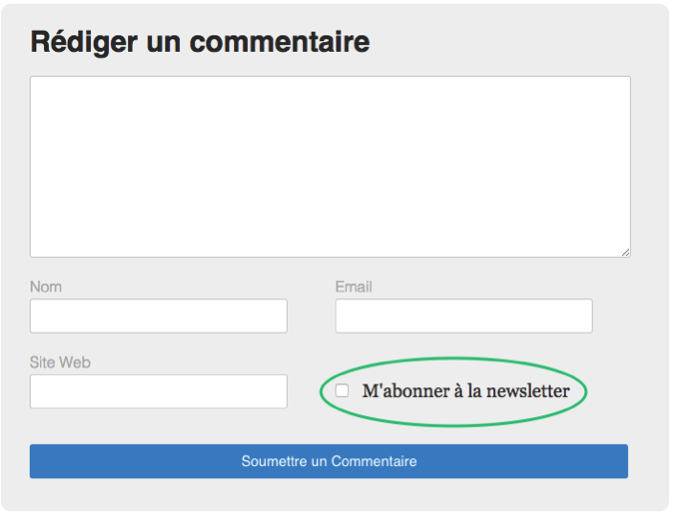Focus the large comment text area

point(330,166)
